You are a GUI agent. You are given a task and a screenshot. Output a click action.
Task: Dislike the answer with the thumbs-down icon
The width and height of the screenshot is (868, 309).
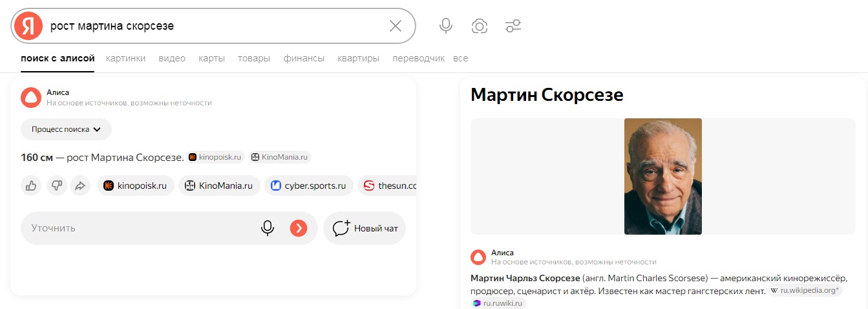[56, 186]
